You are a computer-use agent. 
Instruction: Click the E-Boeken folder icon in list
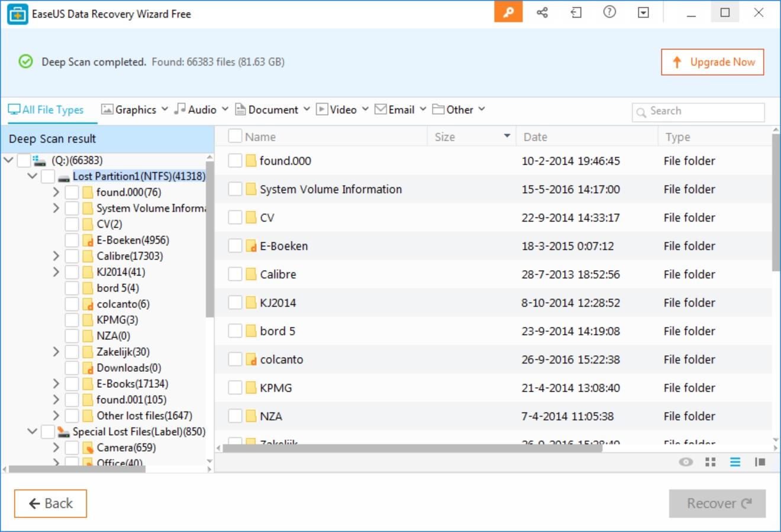pos(251,245)
